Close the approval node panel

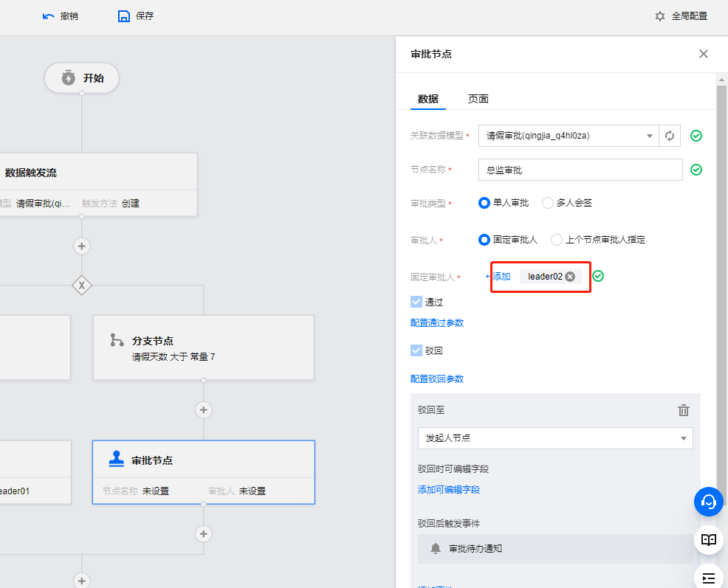(x=704, y=54)
